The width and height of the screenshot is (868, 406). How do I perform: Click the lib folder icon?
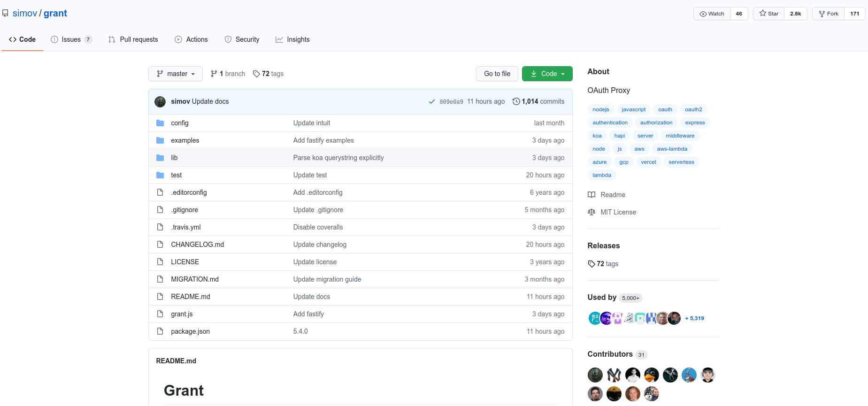coord(160,158)
